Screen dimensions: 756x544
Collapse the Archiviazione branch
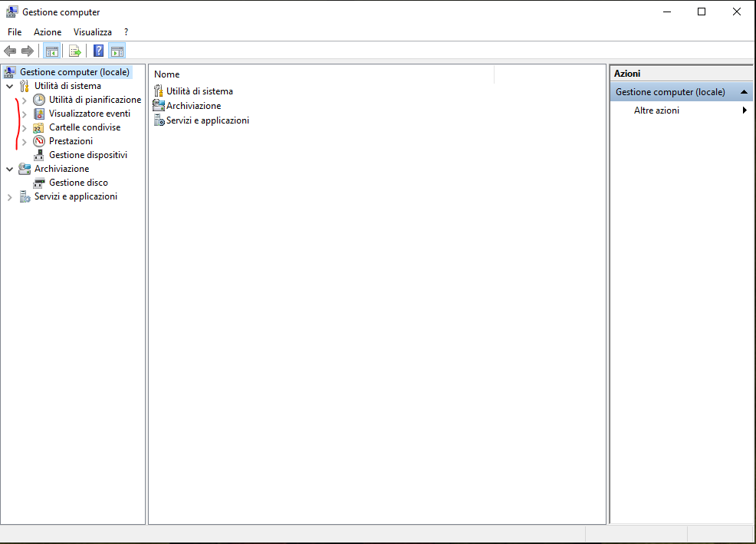tap(9, 168)
